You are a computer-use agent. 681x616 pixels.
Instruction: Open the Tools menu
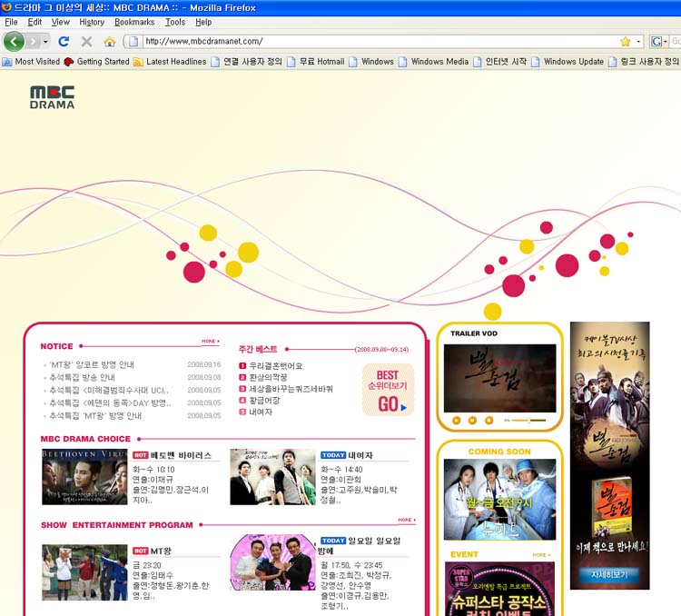pos(175,22)
